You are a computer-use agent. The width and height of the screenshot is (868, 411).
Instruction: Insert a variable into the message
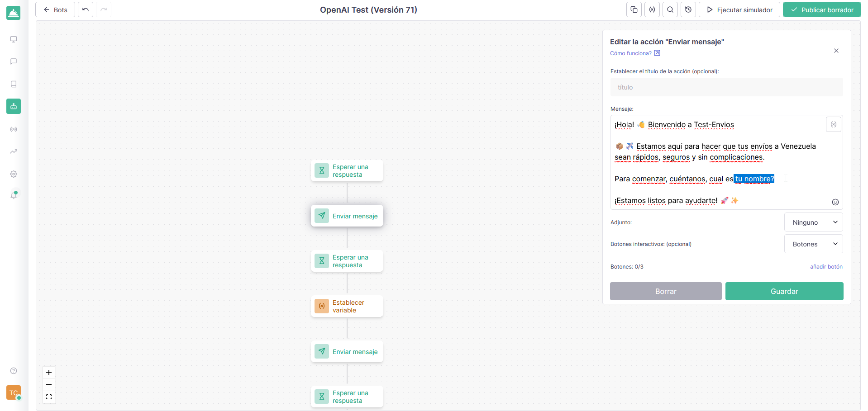tap(834, 124)
